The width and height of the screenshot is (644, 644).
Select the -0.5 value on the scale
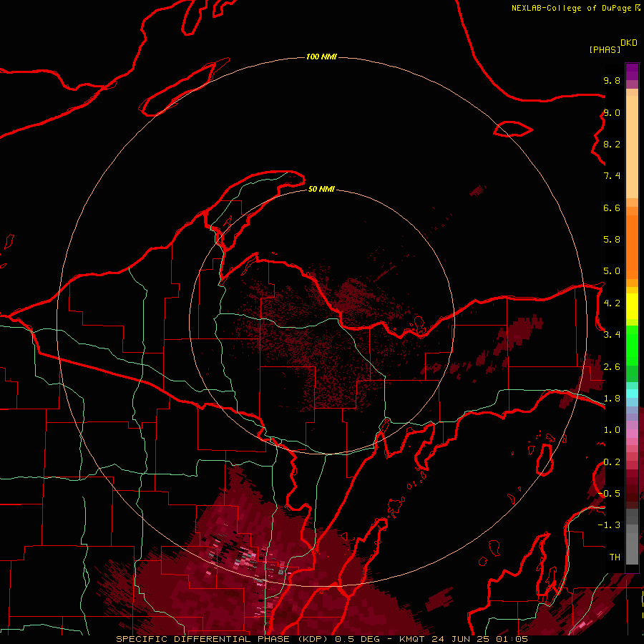tap(609, 493)
